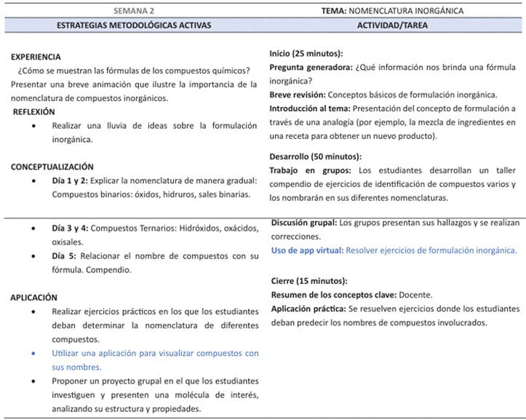The width and height of the screenshot is (526, 420).
Task: Click the SEMANA 2 header cell
Action: pos(135,11)
